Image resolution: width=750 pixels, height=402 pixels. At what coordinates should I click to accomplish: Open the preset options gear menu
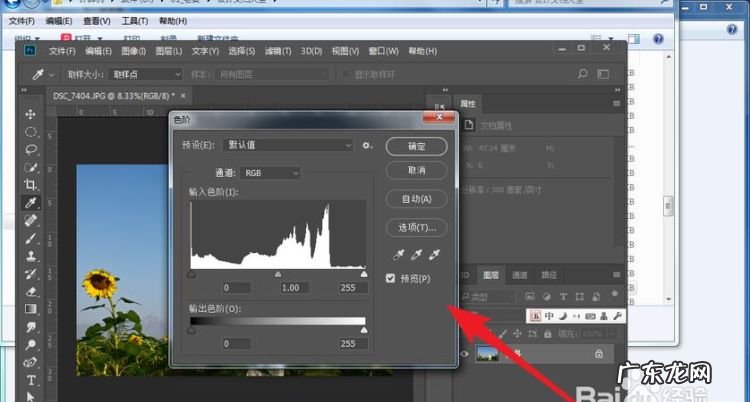click(367, 146)
